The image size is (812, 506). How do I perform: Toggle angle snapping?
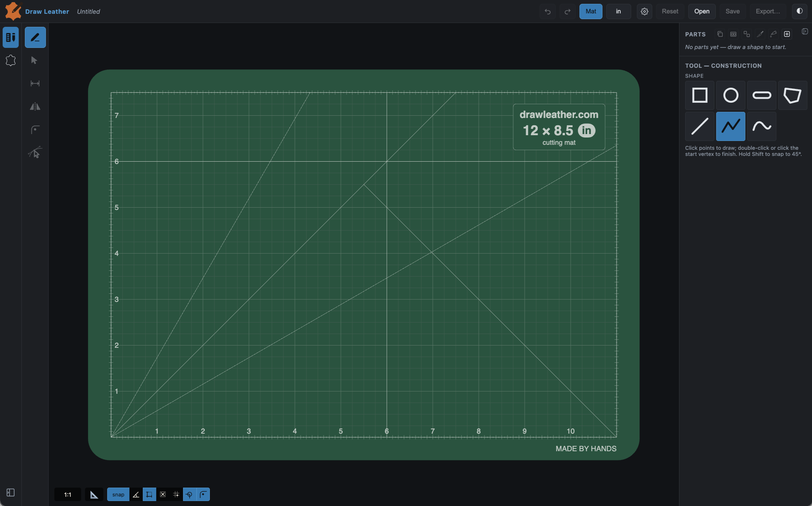[x=136, y=495]
